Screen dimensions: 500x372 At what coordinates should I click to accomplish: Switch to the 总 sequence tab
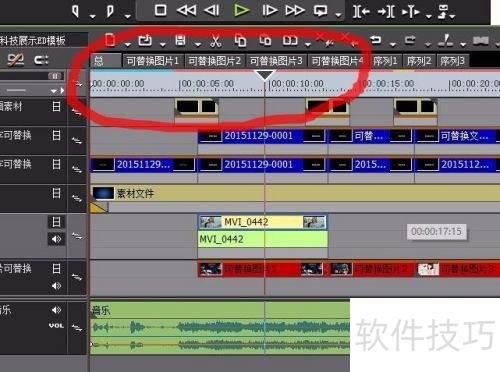pos(106,61)
